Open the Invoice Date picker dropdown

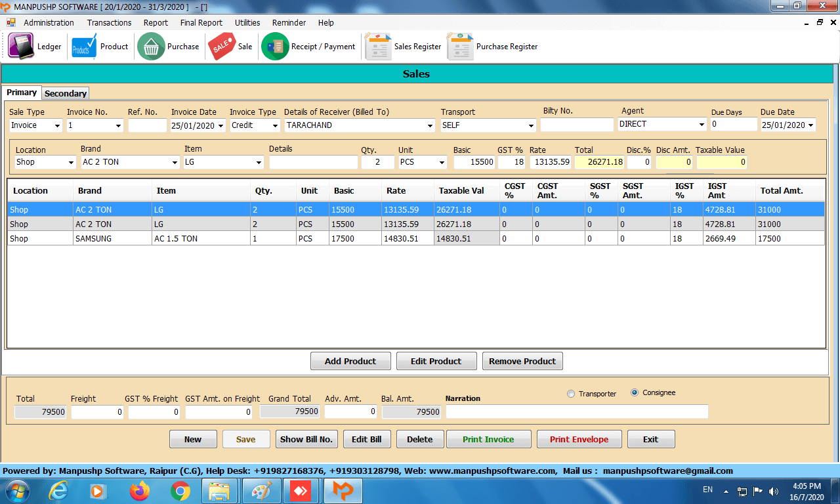[x=220, y=125]
